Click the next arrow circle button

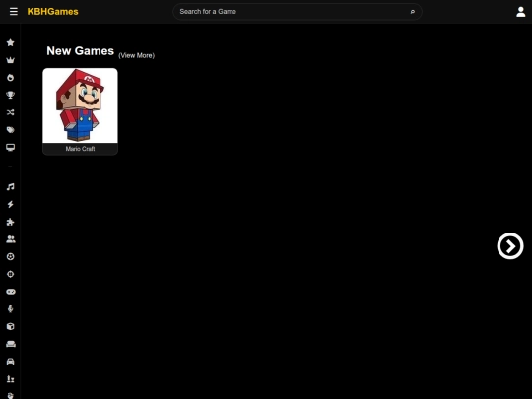[510, 246]
